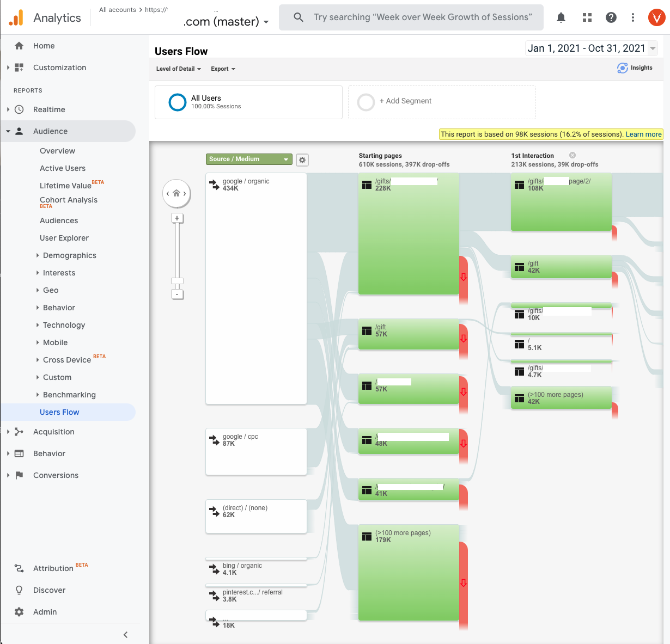This screenshot has height=644, width=670.
Task: Expand the Demographics section
Action: (x=69, y=255)
